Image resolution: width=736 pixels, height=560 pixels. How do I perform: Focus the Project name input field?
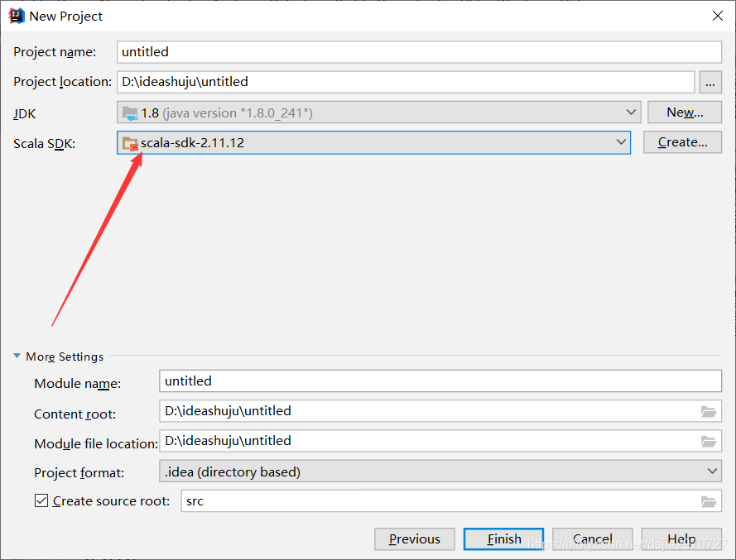tap(419, 52)
